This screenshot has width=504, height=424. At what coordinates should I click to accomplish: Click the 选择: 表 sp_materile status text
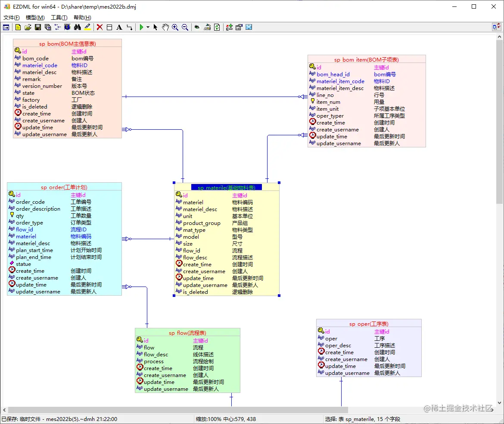[363, 419]
